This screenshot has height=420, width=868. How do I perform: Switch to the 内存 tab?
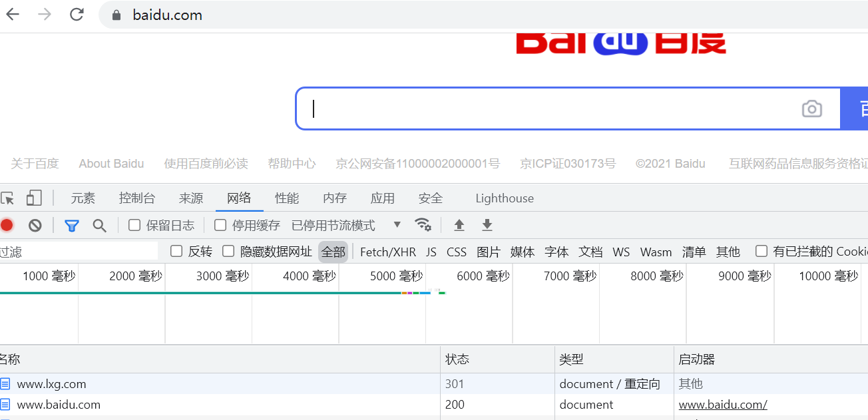point(335,198)
